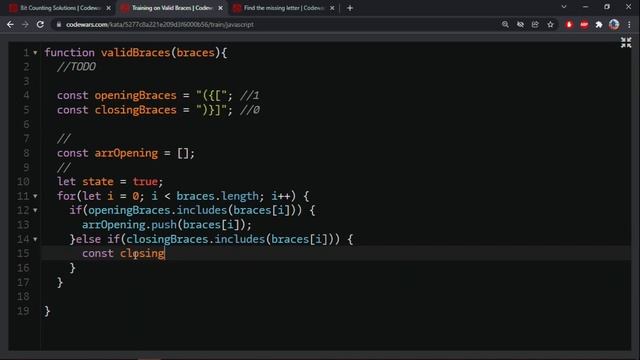
Task: Open the red extension icon
Action: pos(569,24)
